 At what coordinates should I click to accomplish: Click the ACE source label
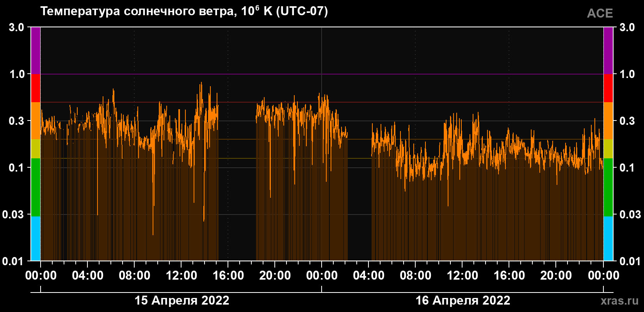click(x=600, y=13)
